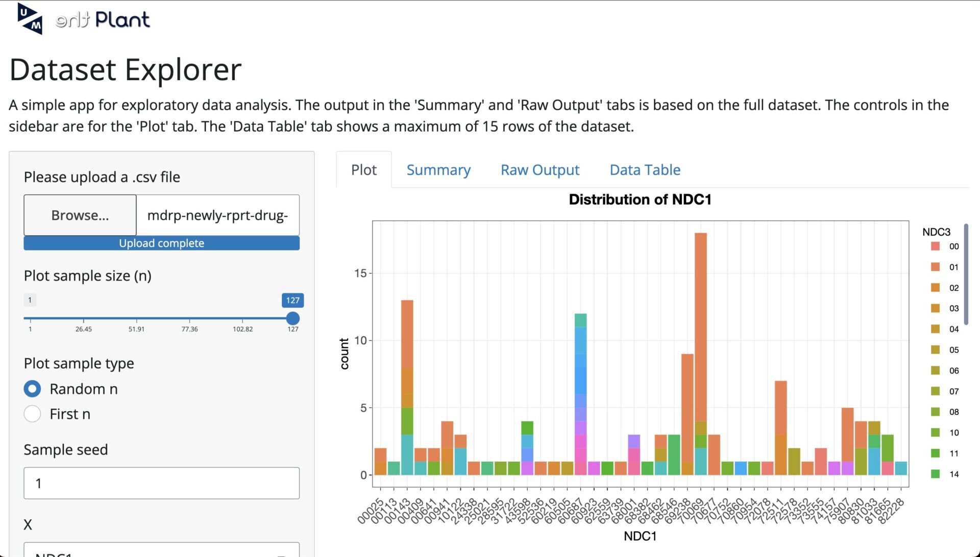Viewport: 980px width, 557px height.
Task: Click the NDC3 legend title
Action: coord(936,232)
